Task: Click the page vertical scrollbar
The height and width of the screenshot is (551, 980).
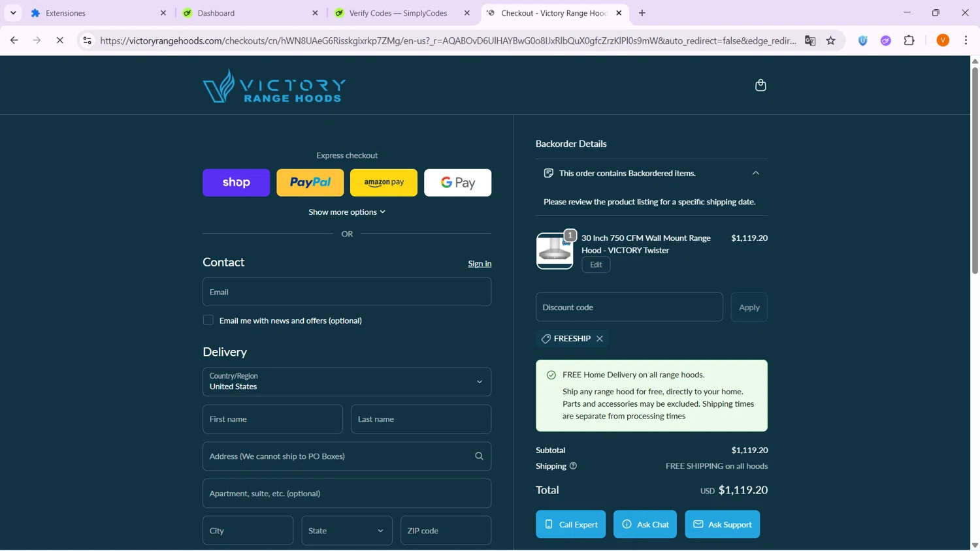Action: coord(975,170)
